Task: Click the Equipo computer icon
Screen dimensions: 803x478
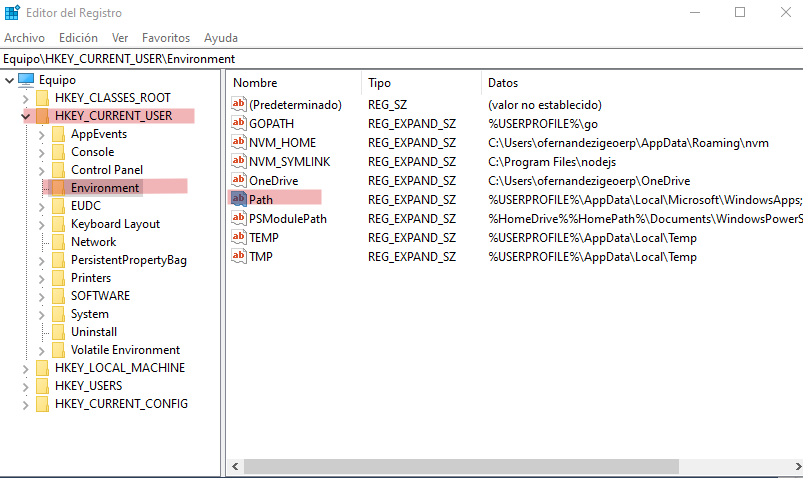Action: click(x=26, y=80)
